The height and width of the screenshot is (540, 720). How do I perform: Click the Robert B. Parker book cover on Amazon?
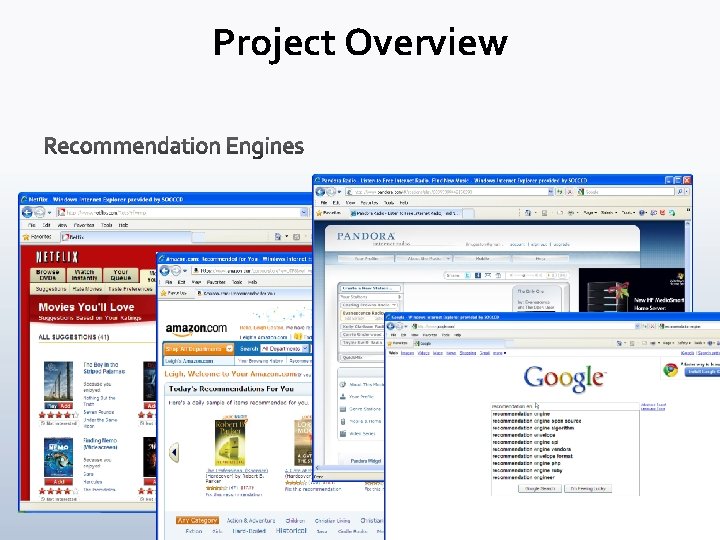pos(230,442)
